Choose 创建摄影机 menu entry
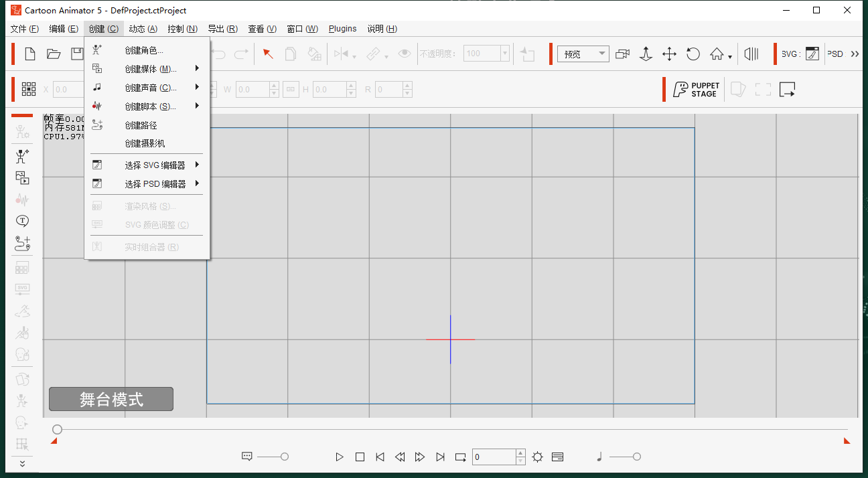The width and height of the screenshot is (868, 478). click(147, 143)
